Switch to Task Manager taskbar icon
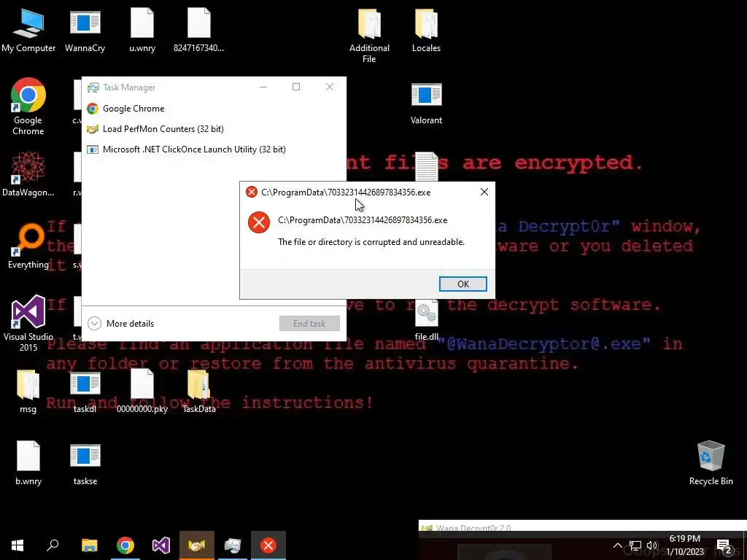 233,545
